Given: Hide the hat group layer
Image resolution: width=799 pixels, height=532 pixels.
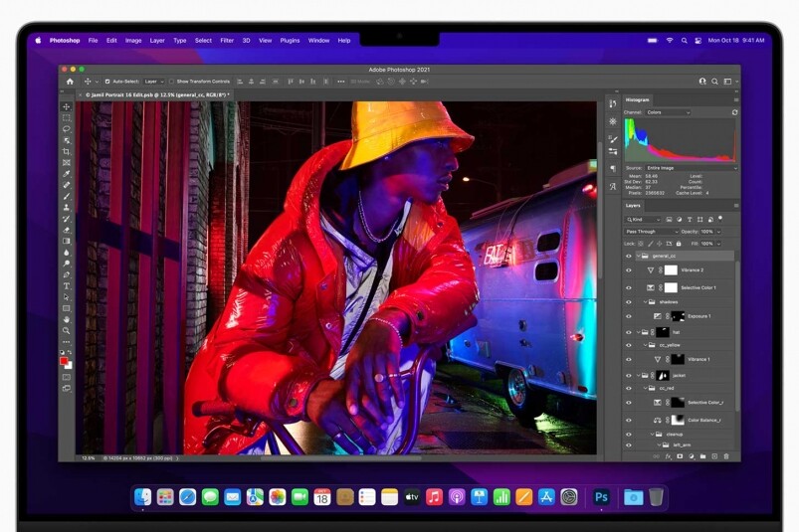Looking at the screenshot, I should [628, 332].
